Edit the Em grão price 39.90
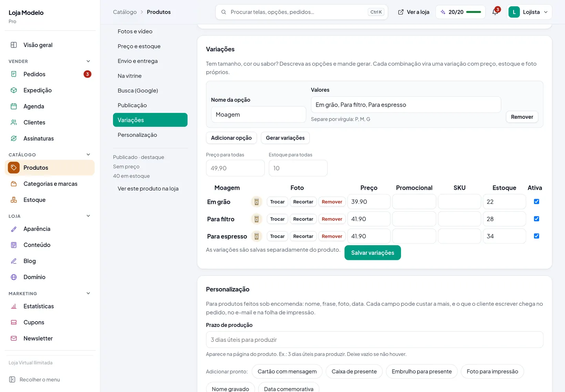 pos(369,202)
